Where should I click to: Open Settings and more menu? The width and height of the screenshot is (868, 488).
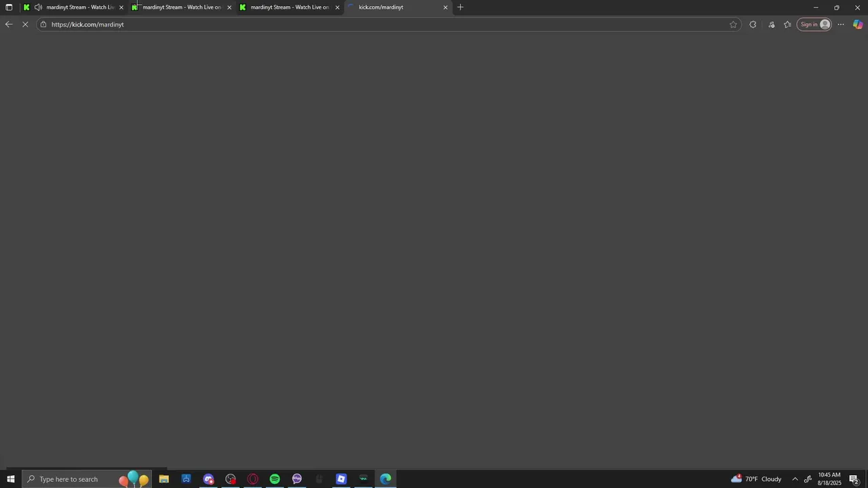841,24
